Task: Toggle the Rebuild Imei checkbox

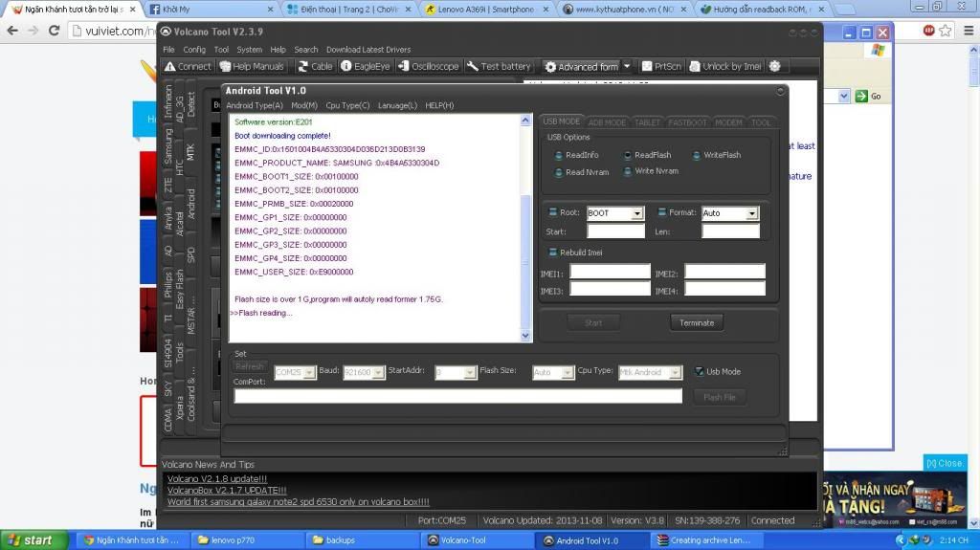Action: (552, 252)
